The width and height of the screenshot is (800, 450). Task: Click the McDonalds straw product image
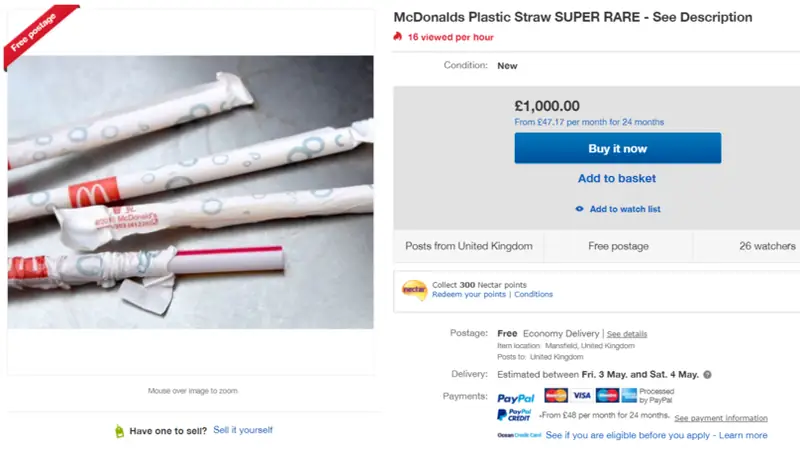pyautogui.click(x=190, y=192)
